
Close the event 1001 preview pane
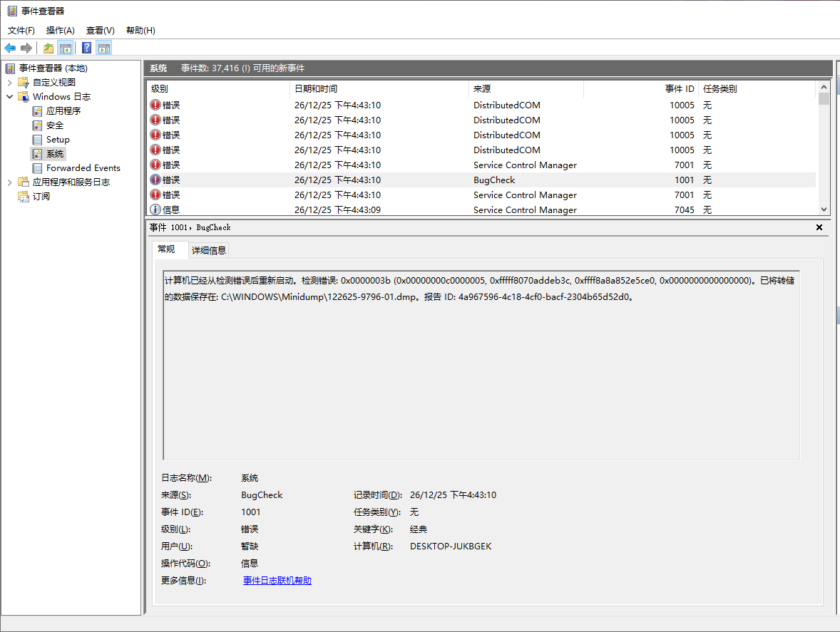[819, 227]
